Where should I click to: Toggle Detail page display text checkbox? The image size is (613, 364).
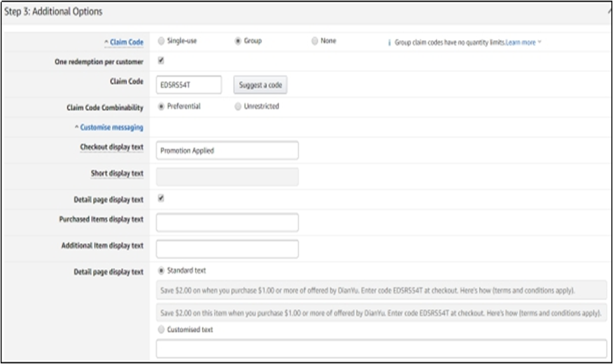pyautogui.click(x=161, y=199)
